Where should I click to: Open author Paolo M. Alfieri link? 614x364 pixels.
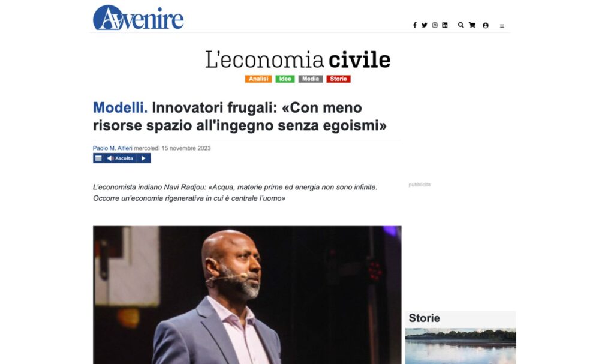pos(112,148)
